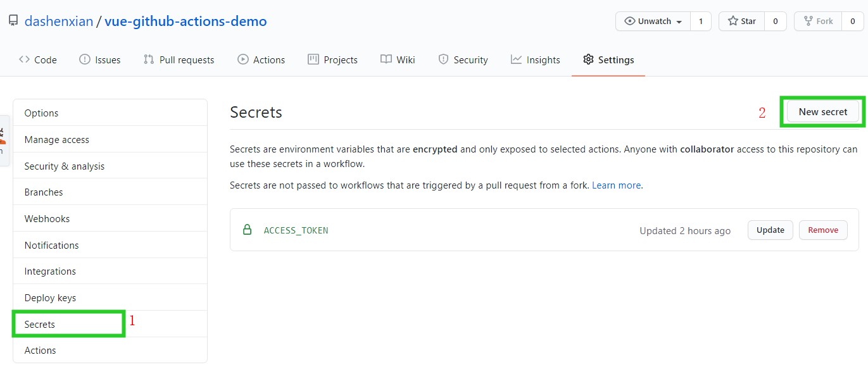Image resolution: width=868 pixels, height=367 pixels.
Task: Click the New secret button
Action: click(x=822, y=112)
